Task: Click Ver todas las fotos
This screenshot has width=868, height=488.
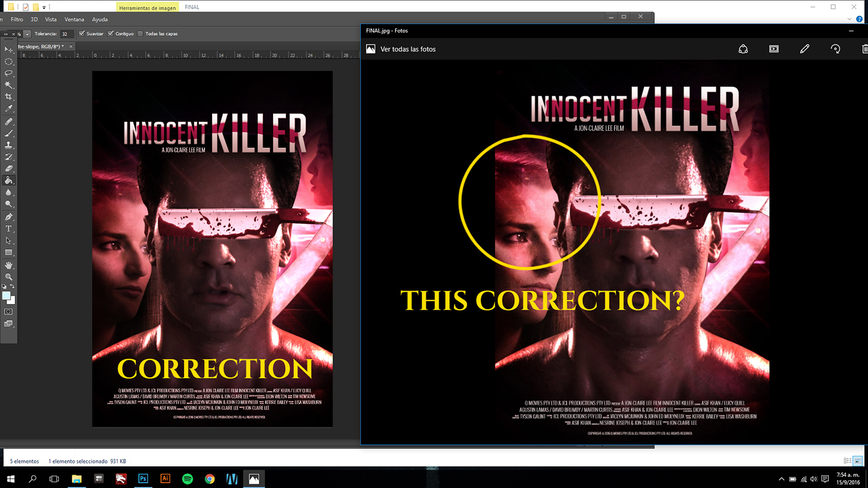Action: [407, 49]
